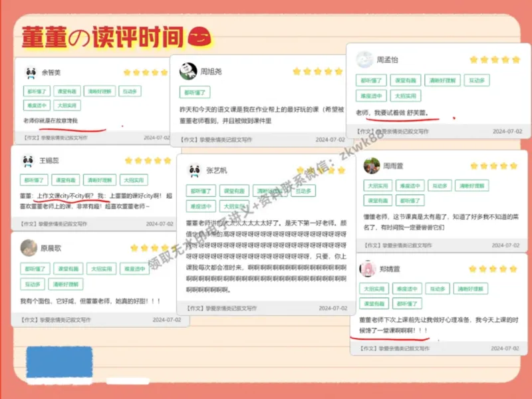This screenshot has height=399, width=532.
Task: Click the last star in 张艺帆's rating
Action: [341, 170]
